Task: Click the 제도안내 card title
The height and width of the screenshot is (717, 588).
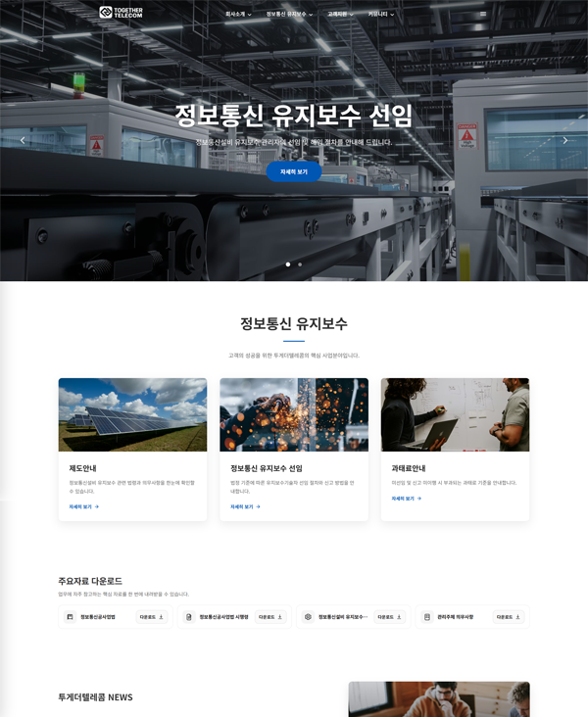Action: [x=83, y=468]
